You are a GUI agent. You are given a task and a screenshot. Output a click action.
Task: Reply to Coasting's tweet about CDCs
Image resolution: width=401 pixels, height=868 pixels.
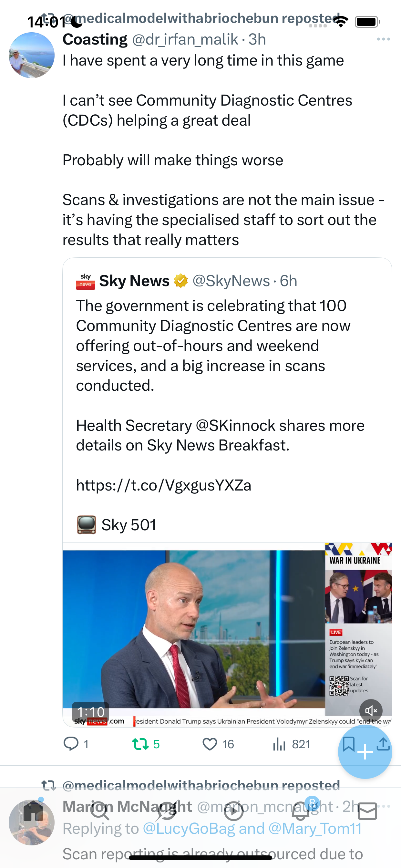pos(71,744)
